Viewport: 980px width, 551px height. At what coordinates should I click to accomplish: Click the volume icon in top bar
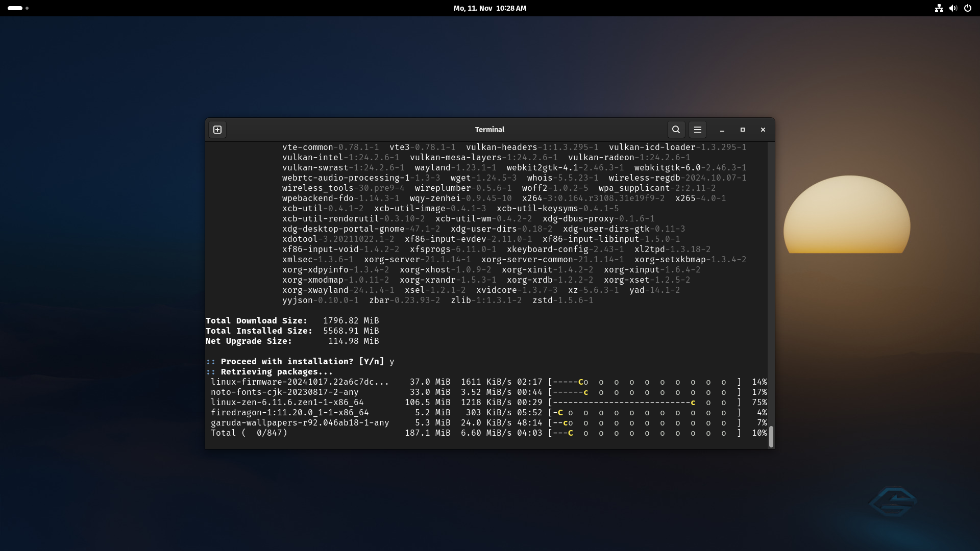point(953,8)
